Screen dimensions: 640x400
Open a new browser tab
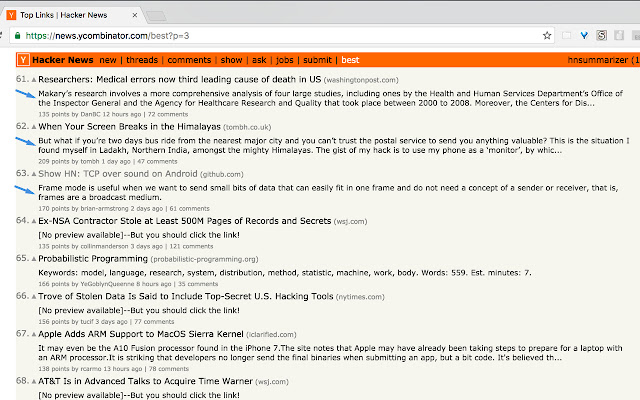(156, 16)
